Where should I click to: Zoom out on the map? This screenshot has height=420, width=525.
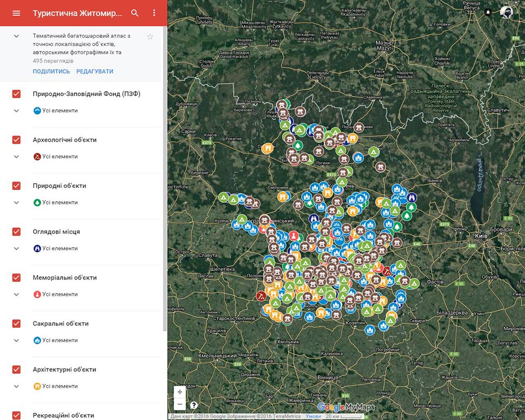(x=180, y=404)
